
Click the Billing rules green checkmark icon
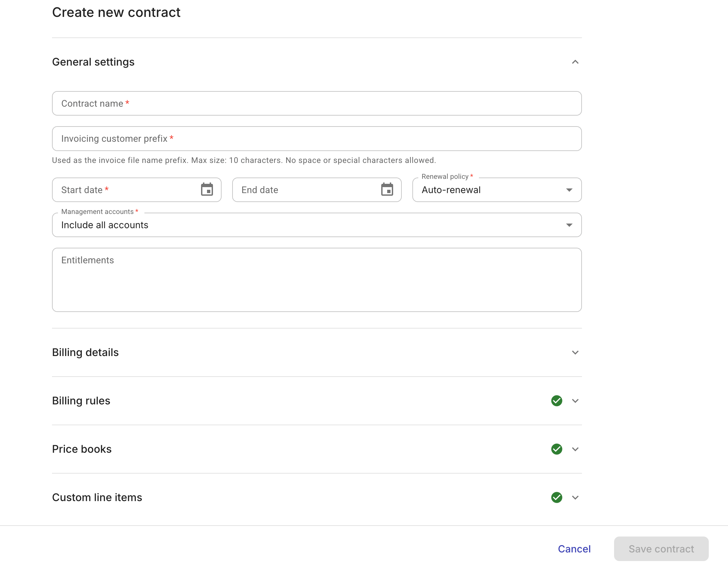pyautogui.click(x=556, y=401)
